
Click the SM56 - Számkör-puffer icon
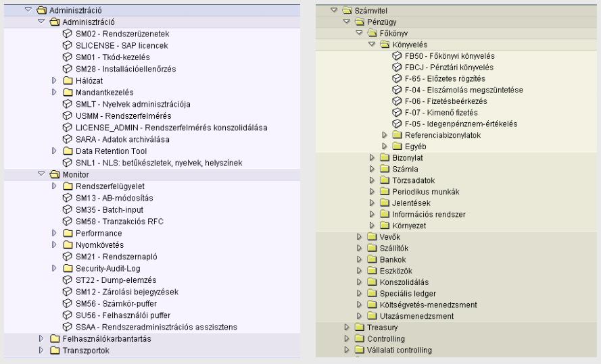point(68,303)
